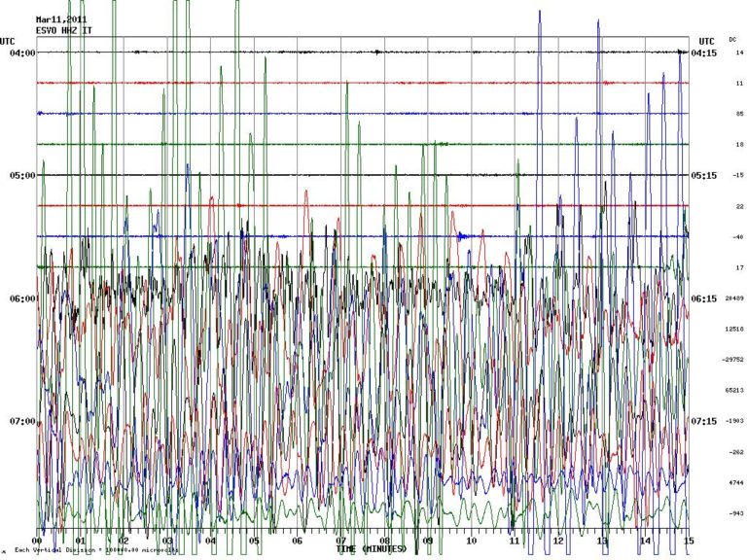The height and width of the screenshot is (560, 747).
Task: Click the DC value -40
Action: click(738, 237)
